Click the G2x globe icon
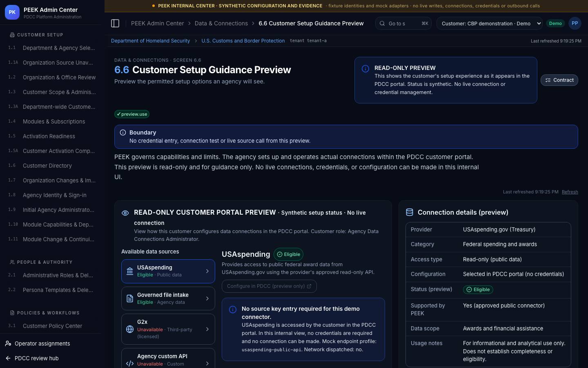588x368 pixels. pyautogui.click(x=130, y=329)
